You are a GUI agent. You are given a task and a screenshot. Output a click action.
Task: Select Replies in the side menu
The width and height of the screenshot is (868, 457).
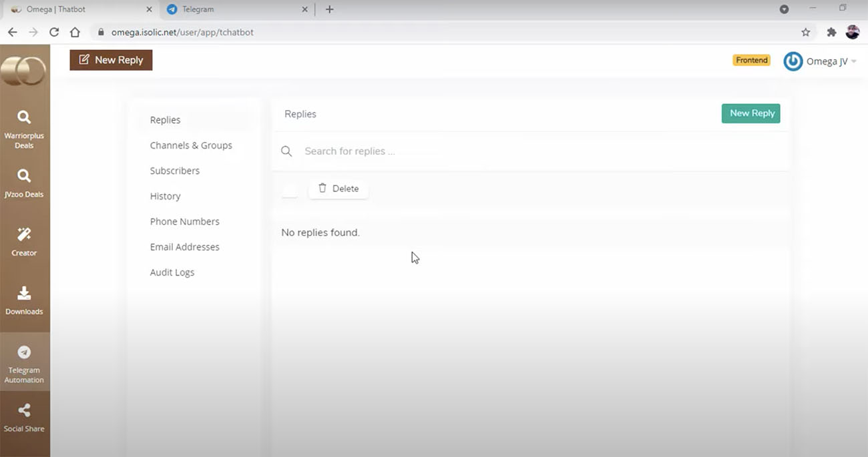point(165,120)
